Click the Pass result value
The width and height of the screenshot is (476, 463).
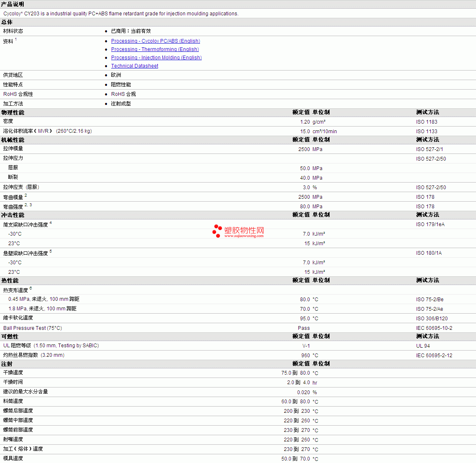[304, 328]
